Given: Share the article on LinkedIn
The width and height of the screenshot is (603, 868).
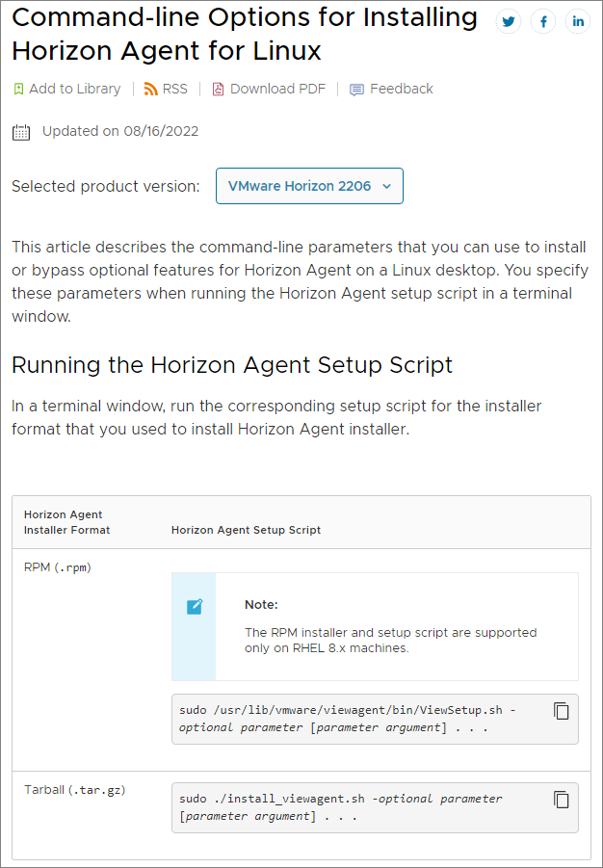Looking at the screenshot, I should pyautogui.click(x=578, y=21).
